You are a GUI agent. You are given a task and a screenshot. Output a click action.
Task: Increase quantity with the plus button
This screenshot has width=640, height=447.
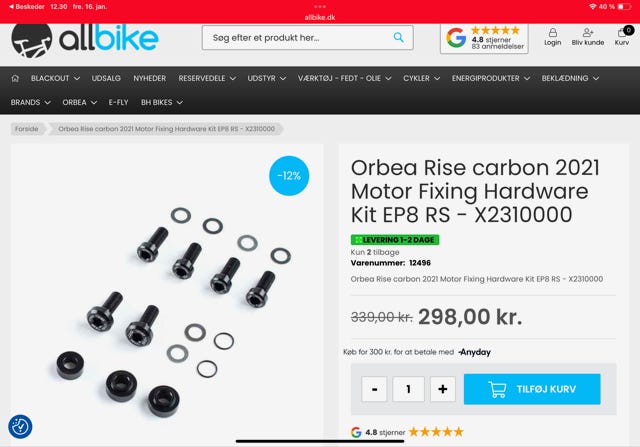click(443, 389)
